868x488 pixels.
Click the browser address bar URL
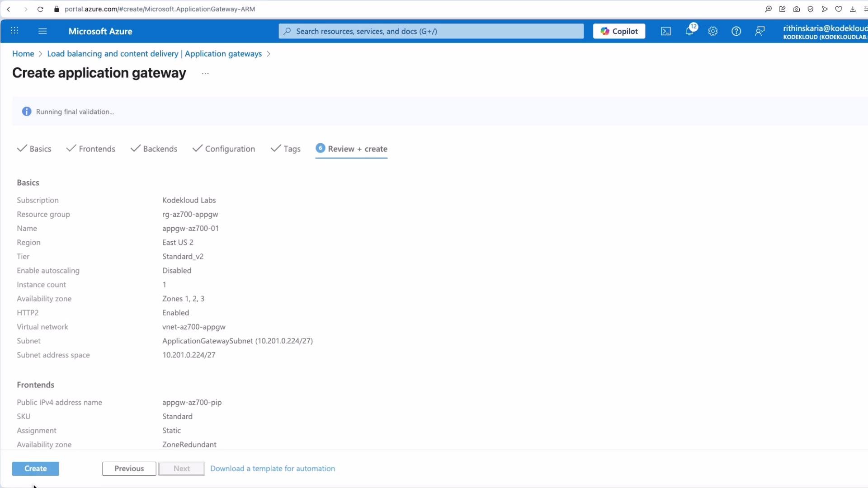point(160,9)
